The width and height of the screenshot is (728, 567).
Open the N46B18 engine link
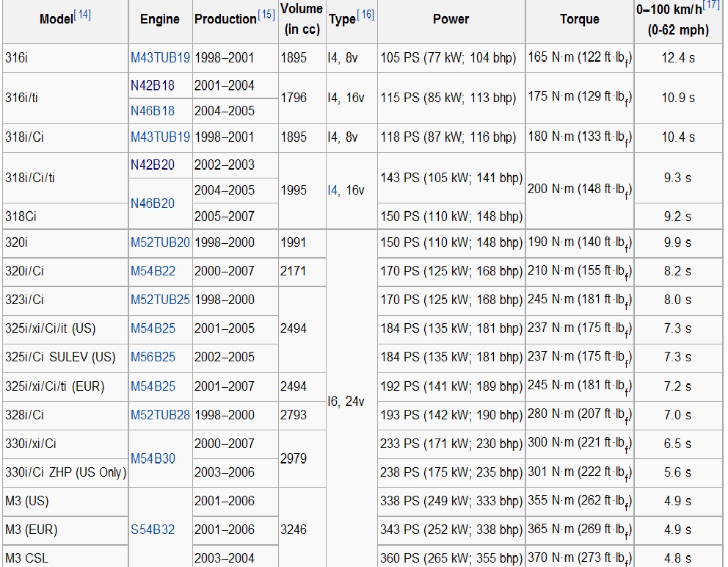point(153,111)
